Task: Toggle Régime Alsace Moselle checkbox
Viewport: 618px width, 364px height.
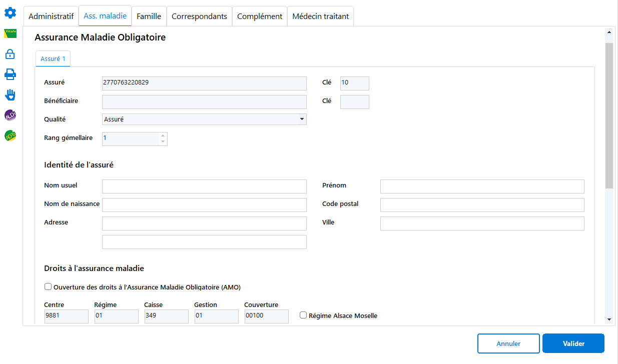Action: (303, 315)
